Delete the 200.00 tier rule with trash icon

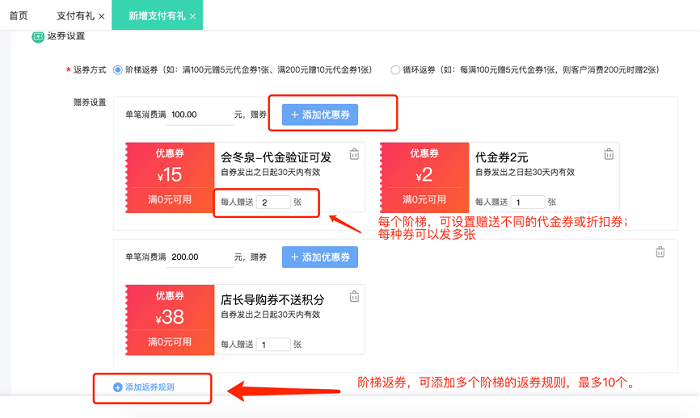660,252
